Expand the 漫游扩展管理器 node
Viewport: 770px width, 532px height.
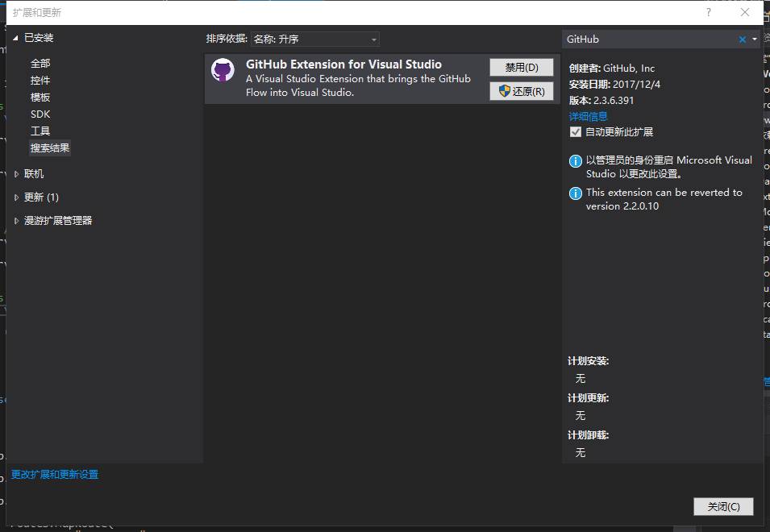(x=16, y=221)
